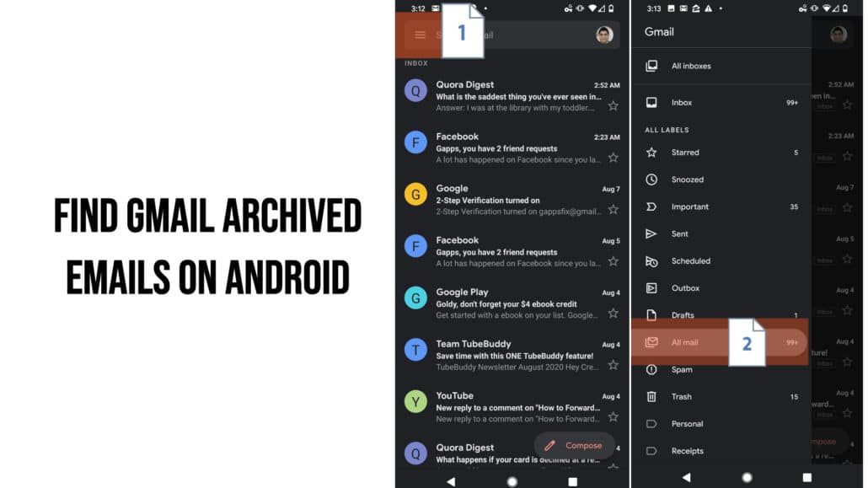Open the Snoozed label
The width and height of the screenshot is (868, 488).
click(x=721, y=180)
